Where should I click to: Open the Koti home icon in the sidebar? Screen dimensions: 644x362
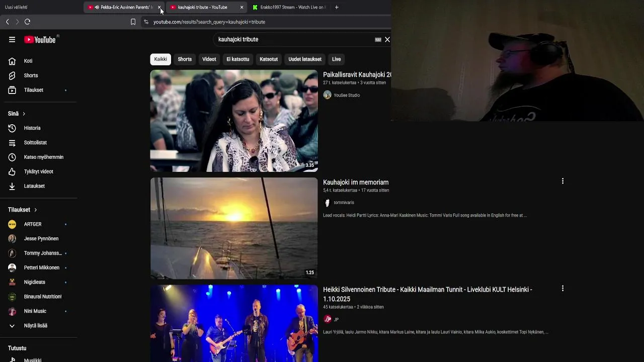pos(12,61)
